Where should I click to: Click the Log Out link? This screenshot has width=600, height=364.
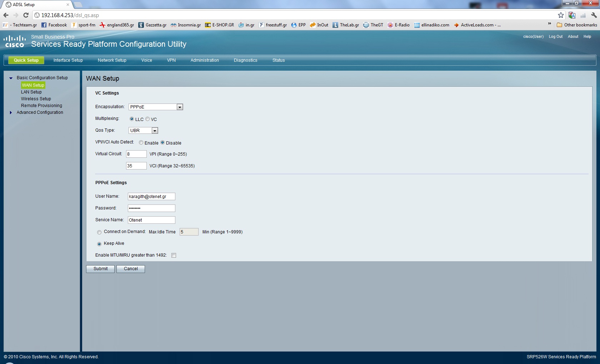pos(556,36)
